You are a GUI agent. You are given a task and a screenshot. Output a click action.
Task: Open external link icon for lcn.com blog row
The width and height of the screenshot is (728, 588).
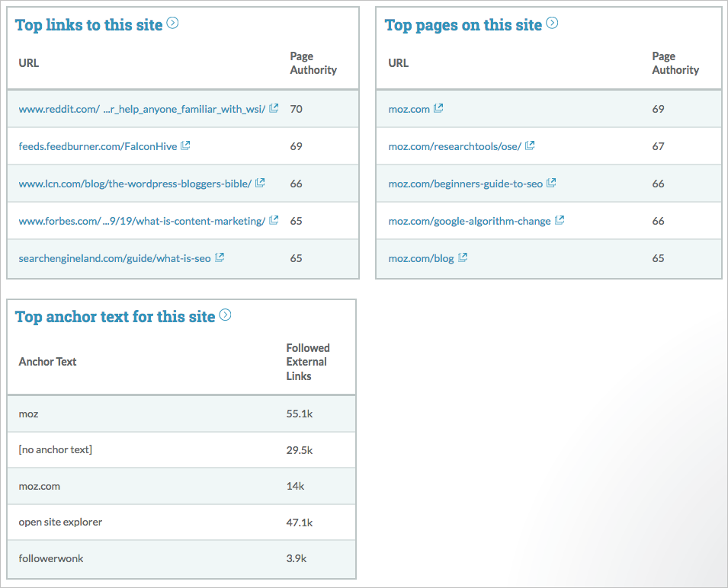coord(260,183)
